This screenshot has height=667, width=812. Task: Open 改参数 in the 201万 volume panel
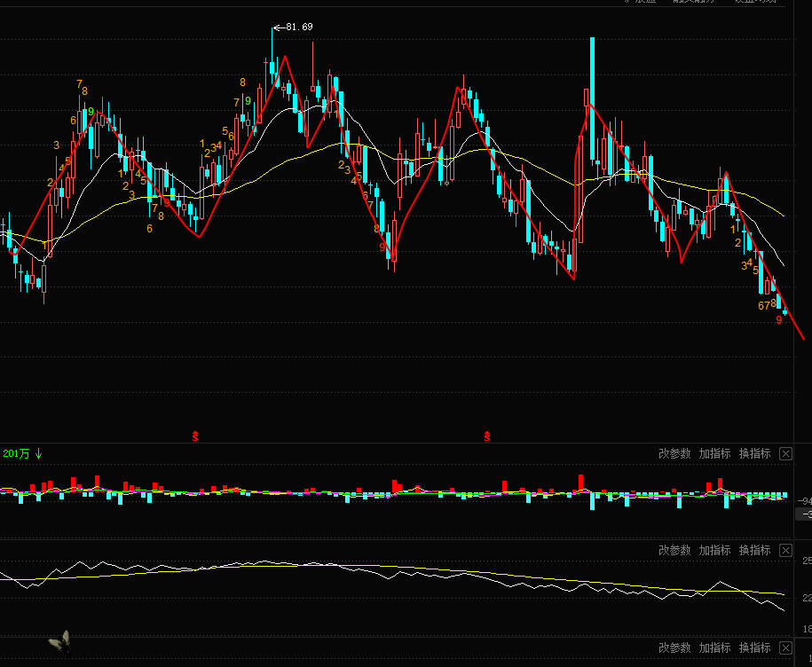[x=674, y=454]
